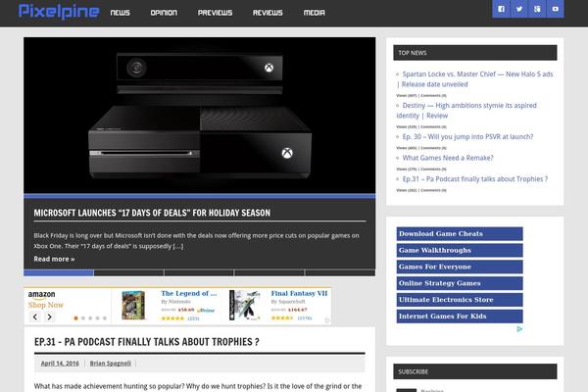Viewport: 588px width, 392px height.
Task: Click Game Walkthroughs ad button
Action: [x=460, y=250]
